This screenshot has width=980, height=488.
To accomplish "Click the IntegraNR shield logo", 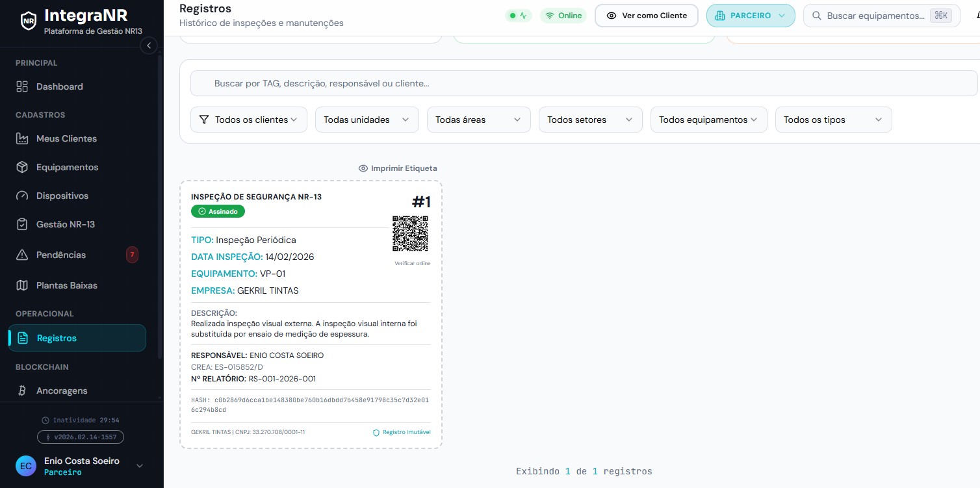I will click(28, 21).
